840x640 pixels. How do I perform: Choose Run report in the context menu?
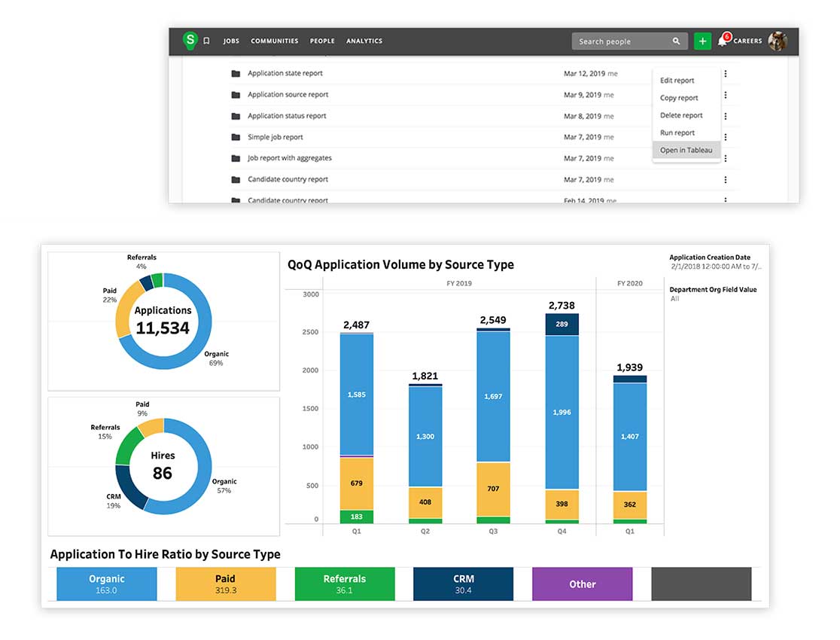(x=677, y=133)
